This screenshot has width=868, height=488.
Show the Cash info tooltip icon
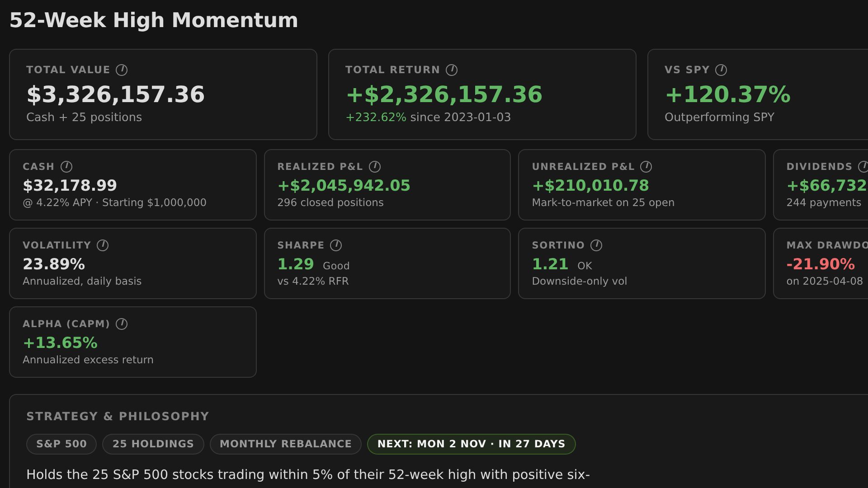66,167
